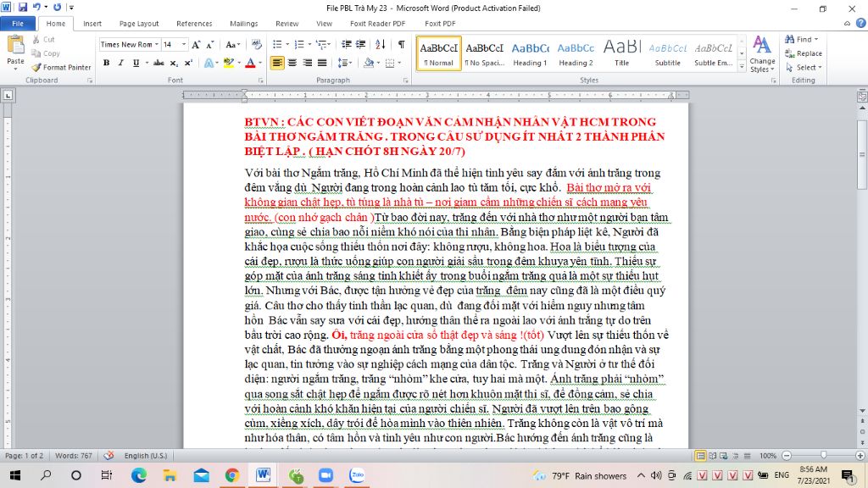Screen dimensions: 868x488
Task: Switch to the Insert tab
Action: (x=92, y=23)
